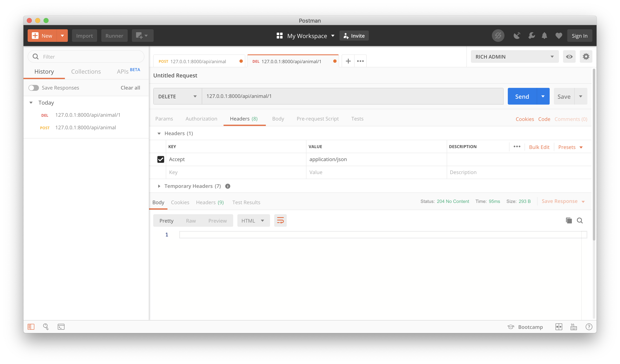Open the response Headers (9) tab
The height and width of the screenshot is (364, 620).
pyautogui.click(x=210, y=203)
